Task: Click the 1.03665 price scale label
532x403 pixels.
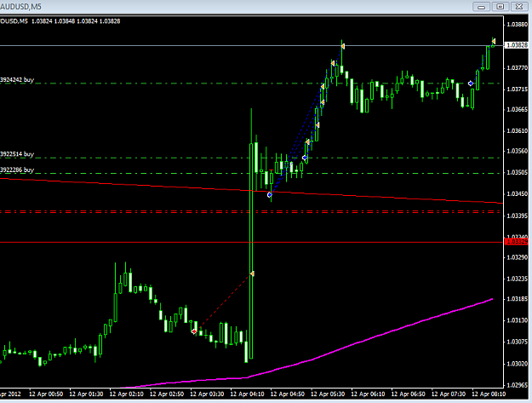Action: click(517, 109)
